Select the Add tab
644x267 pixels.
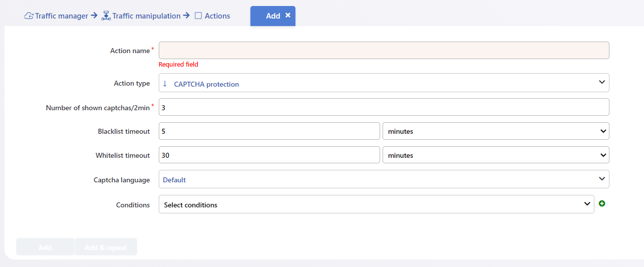tap(273, 16)
